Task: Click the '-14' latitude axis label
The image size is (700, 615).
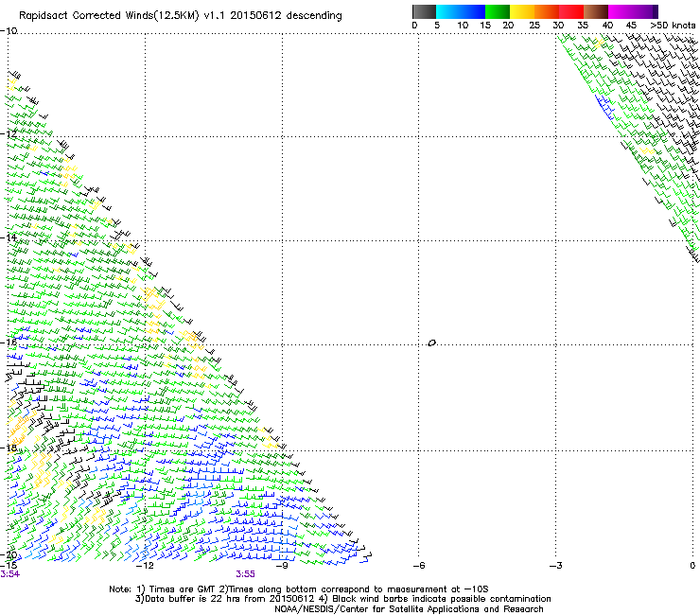Action: [9, 237]
